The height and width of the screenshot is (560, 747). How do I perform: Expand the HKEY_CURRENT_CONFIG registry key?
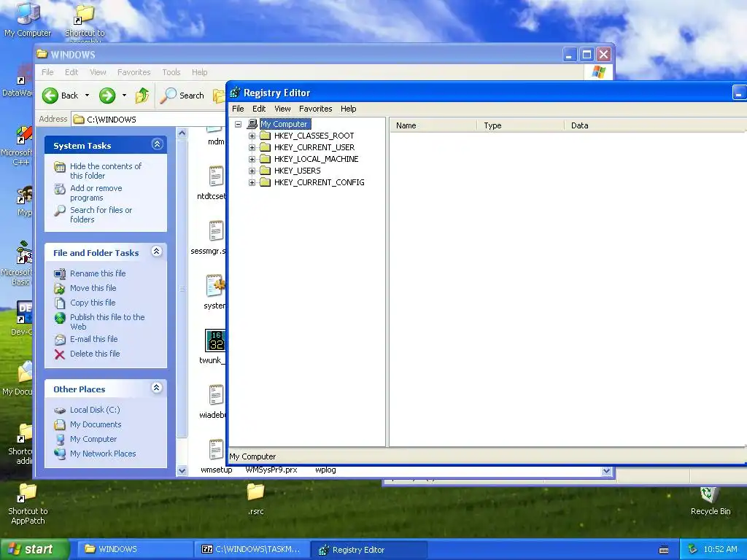pos(252,182)
